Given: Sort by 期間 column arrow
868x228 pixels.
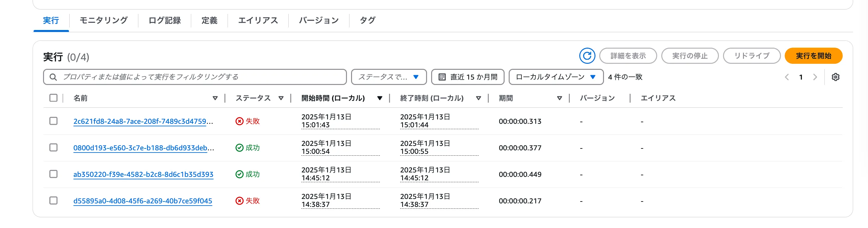Looking at the screenshot, I should coord(559,98).
